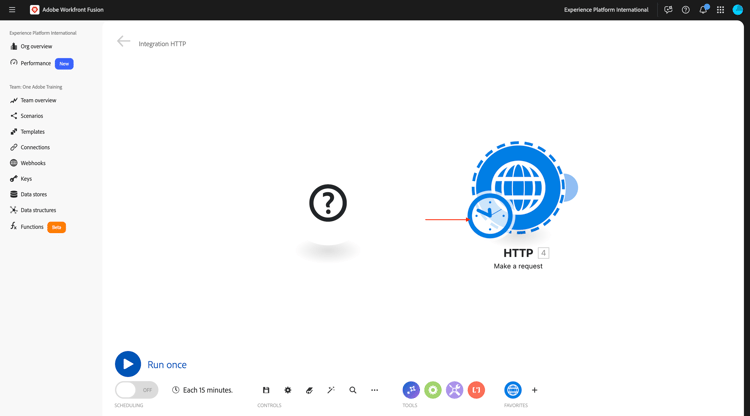The height and width of the screenshot is (416, 750).
Task: Open the chat feedback icon in header
Action: pyautogui.click(x=668, y=10)
